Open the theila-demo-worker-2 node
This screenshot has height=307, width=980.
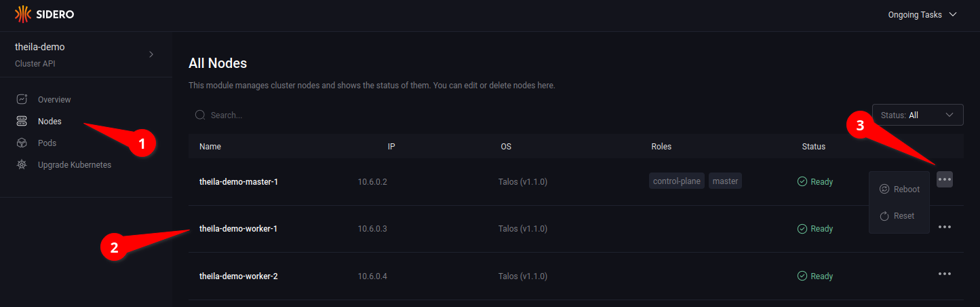coord(238,276)
